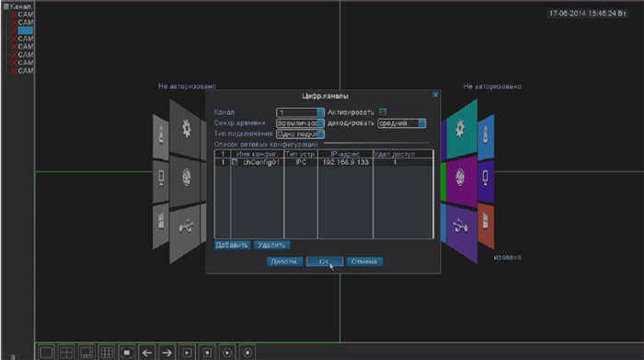Screen dimensions: 644x360
Task: Click the Имя конфиг. column header
Action: tap(257, 154)
